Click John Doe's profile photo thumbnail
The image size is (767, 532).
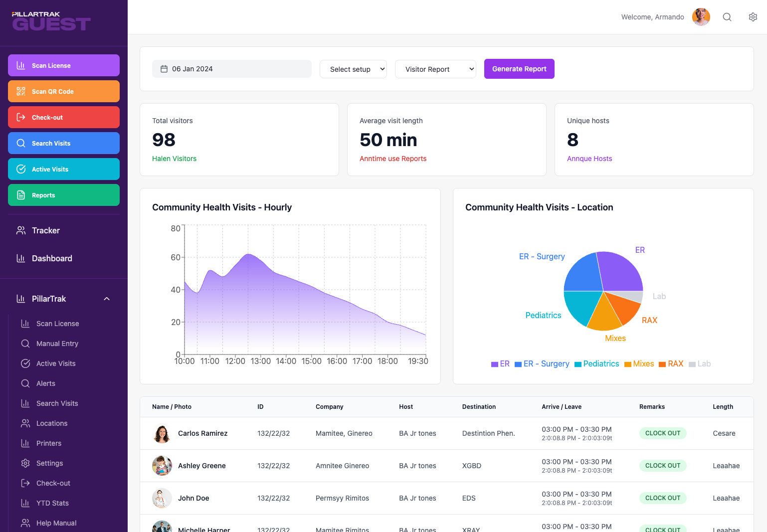162,498
